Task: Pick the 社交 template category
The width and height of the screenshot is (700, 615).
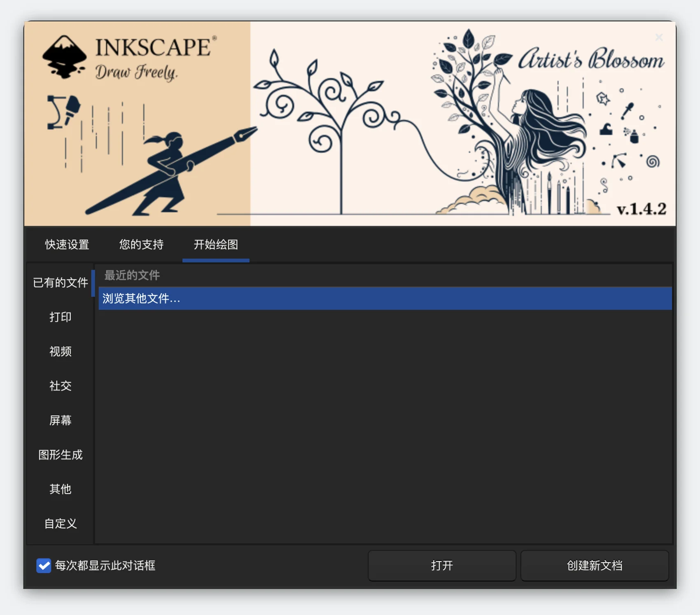Action: pyautogui.click(x=61, y=386)
